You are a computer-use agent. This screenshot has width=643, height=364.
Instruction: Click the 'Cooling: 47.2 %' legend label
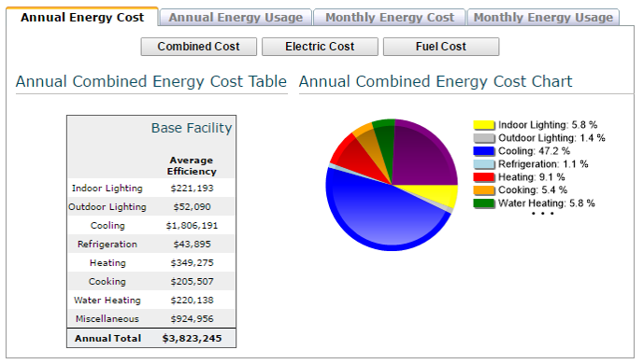534,151
